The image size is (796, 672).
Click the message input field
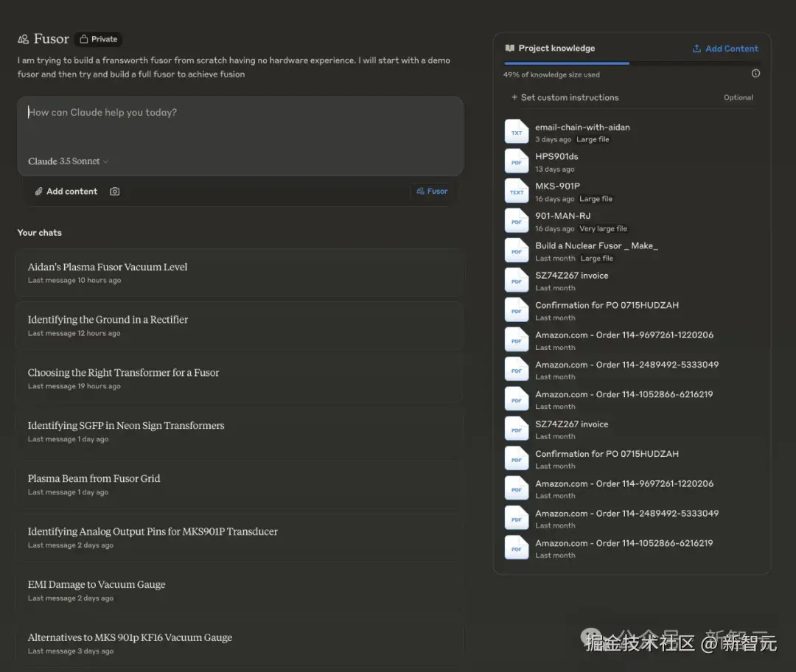[240, 136]
